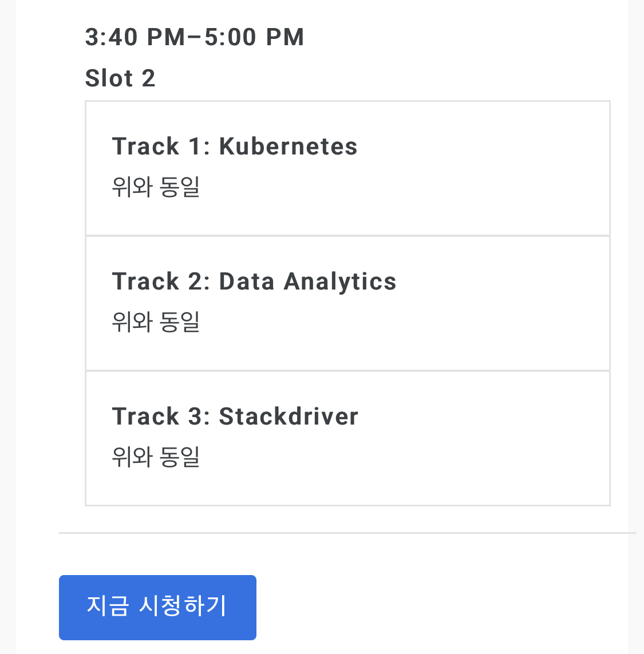This screenshot has width=644, height=654.
Task: Click the border between Track 2 and Track 3
Action: 347,370
